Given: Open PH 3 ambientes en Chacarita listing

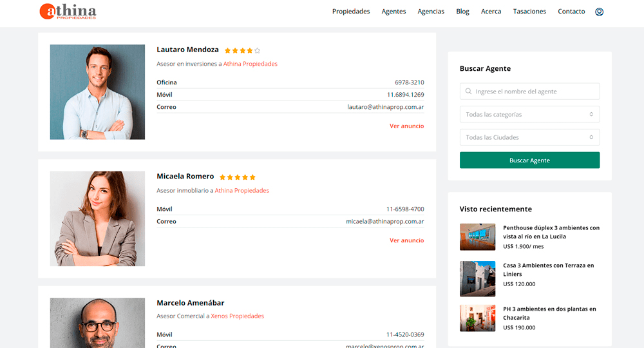Looking at the screenshot, I should (x=549, y=313).
